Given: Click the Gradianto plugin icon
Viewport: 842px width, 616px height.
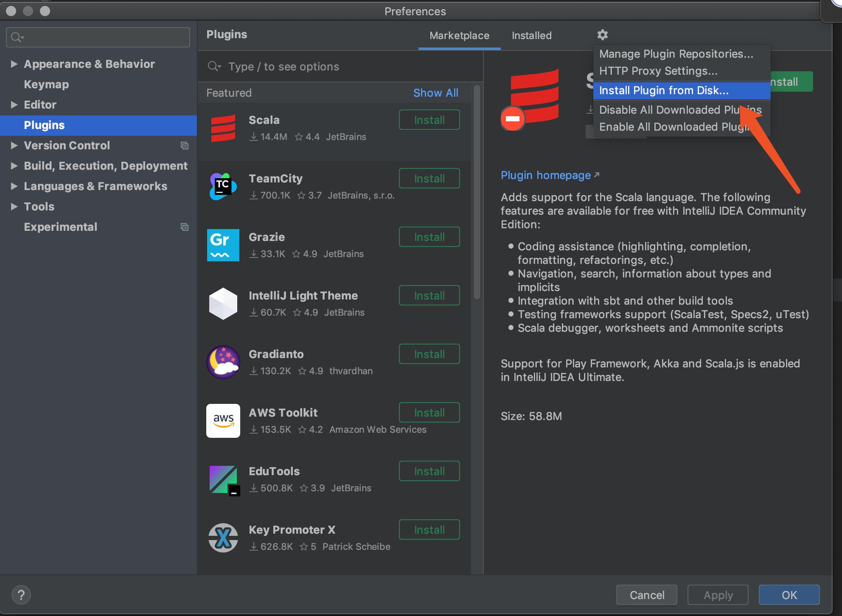Looking at the screenshot, I should coord(224,361).
